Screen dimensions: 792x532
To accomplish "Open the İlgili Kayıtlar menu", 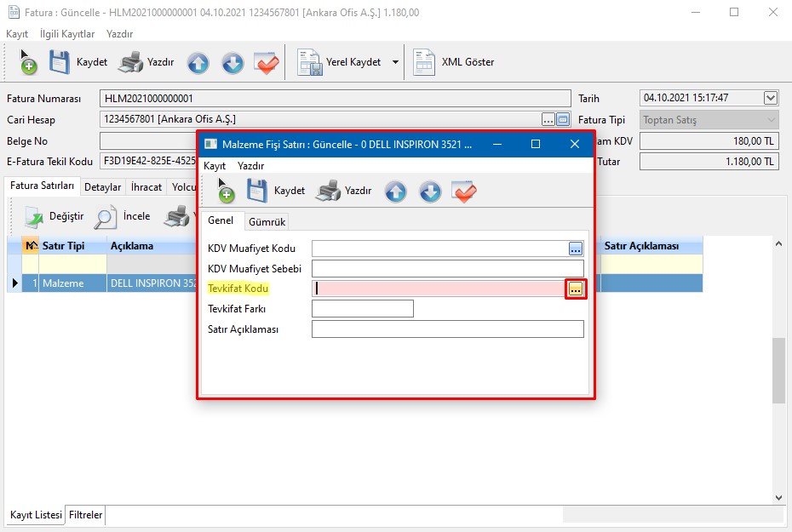I will (x=67, y=34).
